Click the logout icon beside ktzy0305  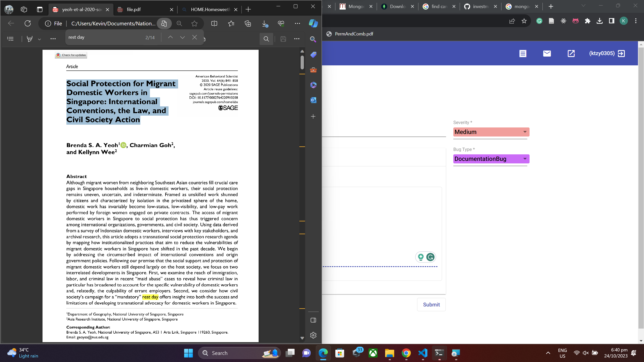click(621, 53)
